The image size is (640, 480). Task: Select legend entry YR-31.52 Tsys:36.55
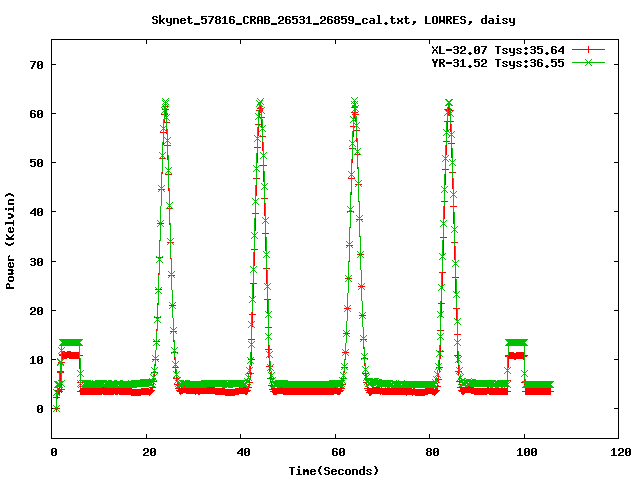click(498, 63)
